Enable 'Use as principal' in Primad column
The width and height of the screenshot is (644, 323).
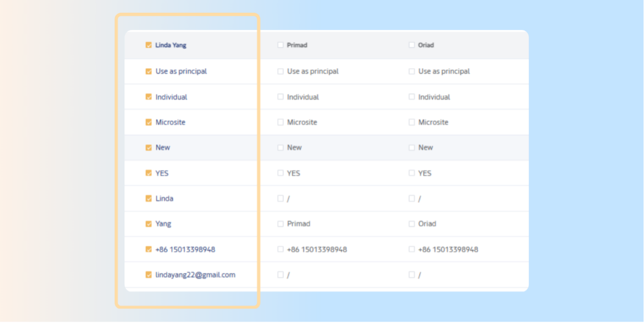(x=280, y=72)
